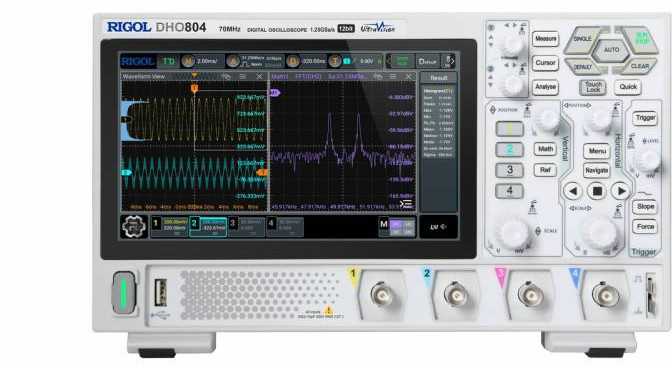This screenshot has height=368, width=672.
Task: Tap the on-screen Default button
Action: 427,61
